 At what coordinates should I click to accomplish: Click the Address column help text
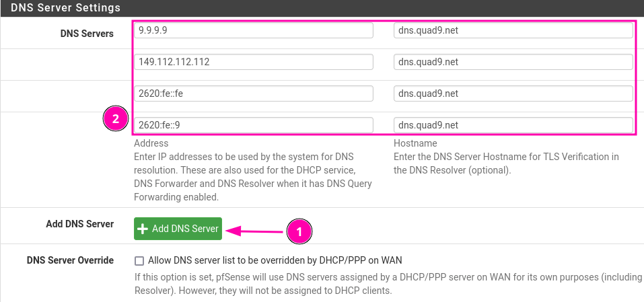252,170
